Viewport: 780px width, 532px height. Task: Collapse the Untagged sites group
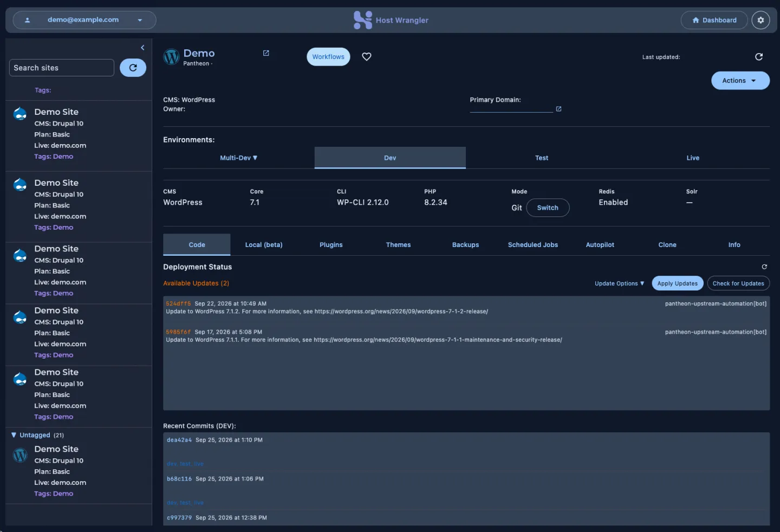(37, 435)
